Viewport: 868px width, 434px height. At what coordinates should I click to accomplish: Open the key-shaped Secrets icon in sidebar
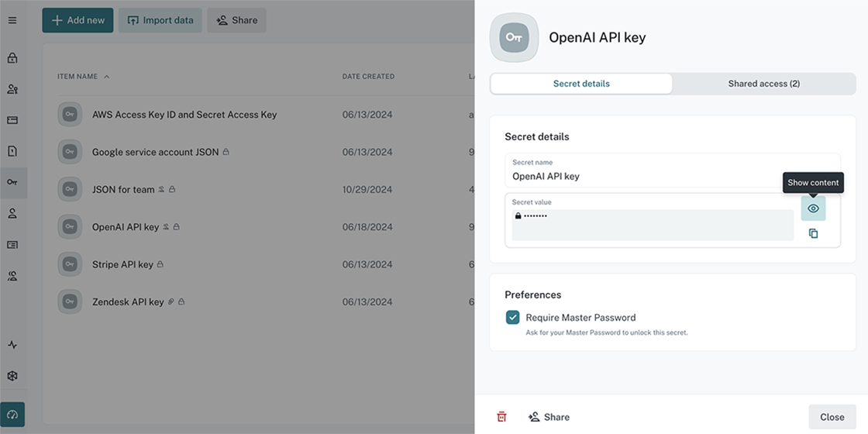pyautogui.click(x=12, y=182)
